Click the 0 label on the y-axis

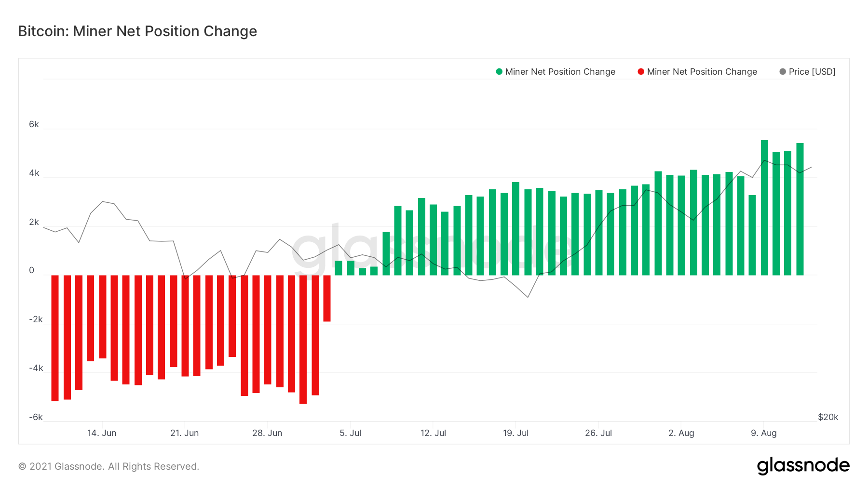pos(32,270)
